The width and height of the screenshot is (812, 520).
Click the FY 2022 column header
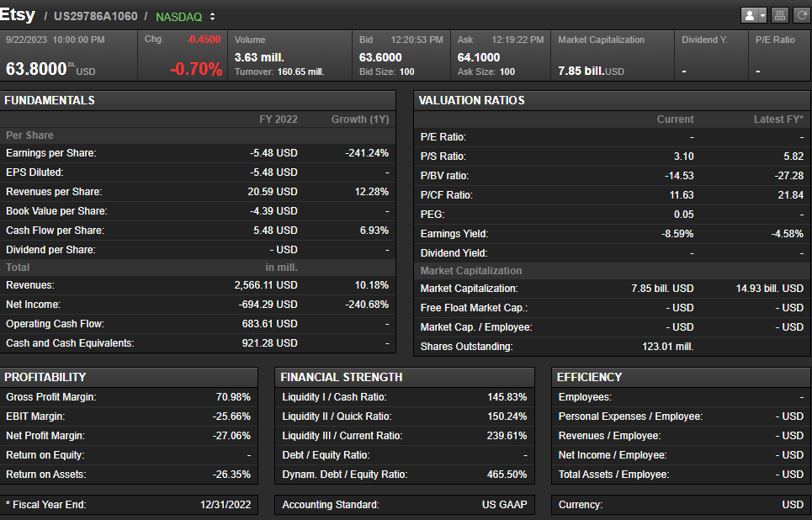[279, 119]
